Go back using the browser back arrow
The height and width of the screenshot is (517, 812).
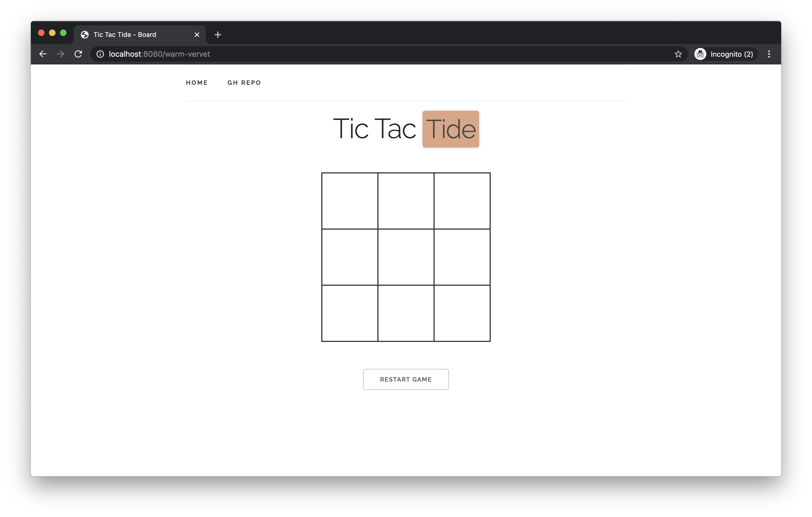coord(43,54)
